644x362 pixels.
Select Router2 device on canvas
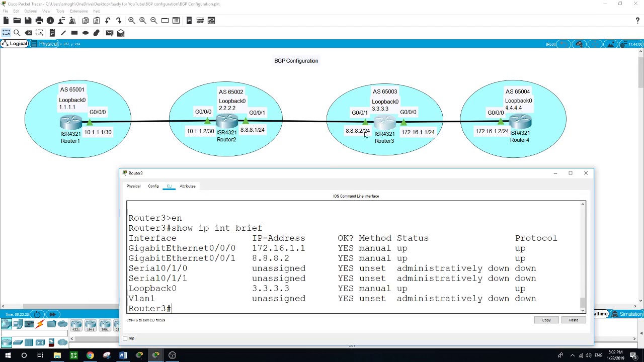[227, 121]
